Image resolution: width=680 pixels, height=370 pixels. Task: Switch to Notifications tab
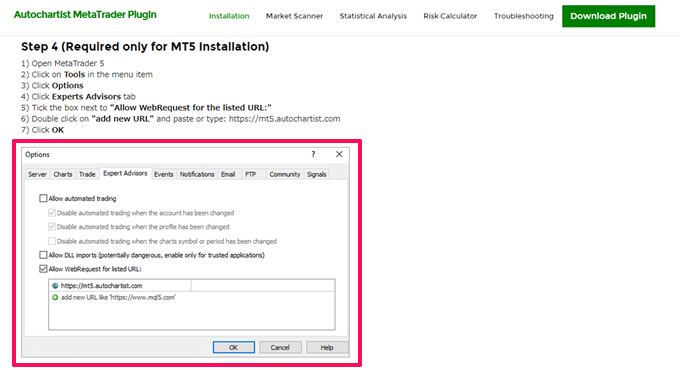197,174
